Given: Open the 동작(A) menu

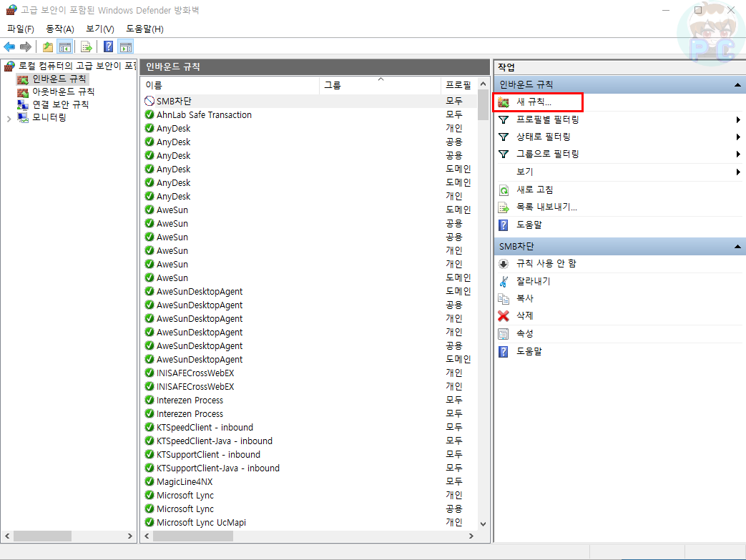Looking at the screenshot, I should coord(60,29).
